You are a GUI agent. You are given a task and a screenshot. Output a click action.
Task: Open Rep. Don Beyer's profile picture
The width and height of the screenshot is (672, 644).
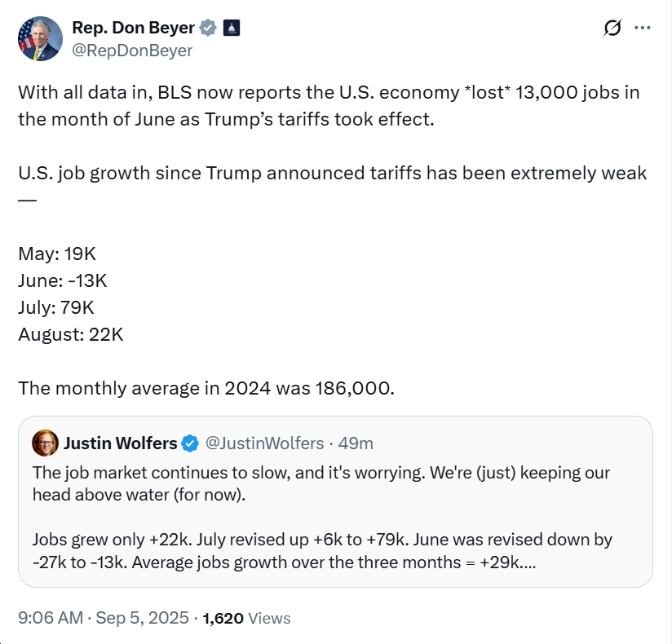click(40, 39)
